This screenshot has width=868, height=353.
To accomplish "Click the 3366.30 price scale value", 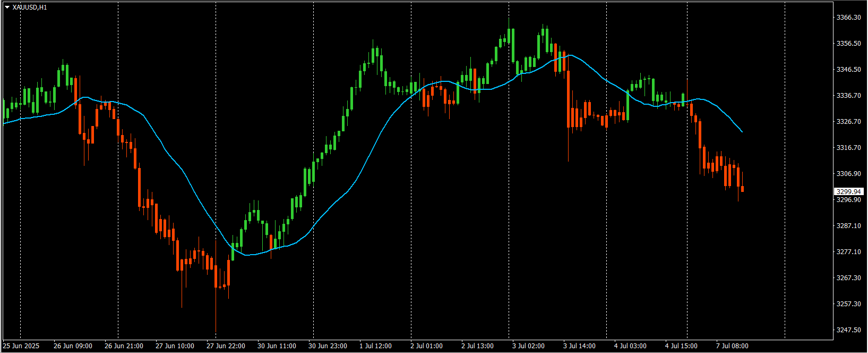I will (x=848, y=18).
